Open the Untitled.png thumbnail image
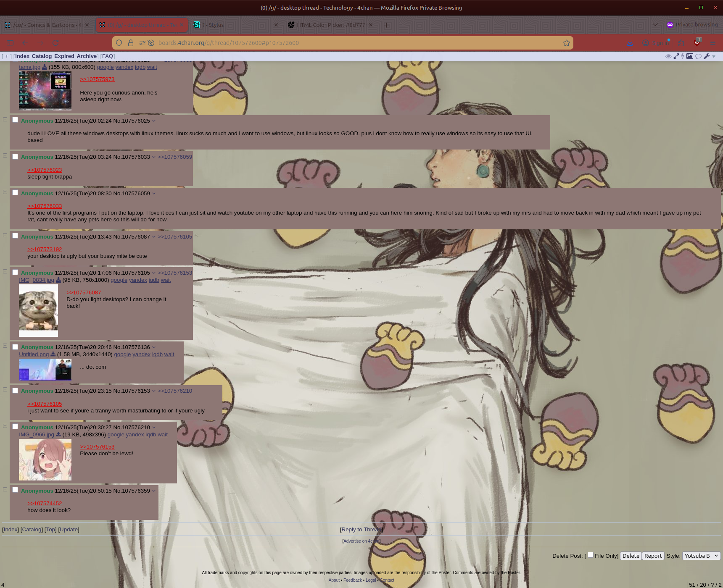This screenshot has height=588, width=723. pos(45,370)
